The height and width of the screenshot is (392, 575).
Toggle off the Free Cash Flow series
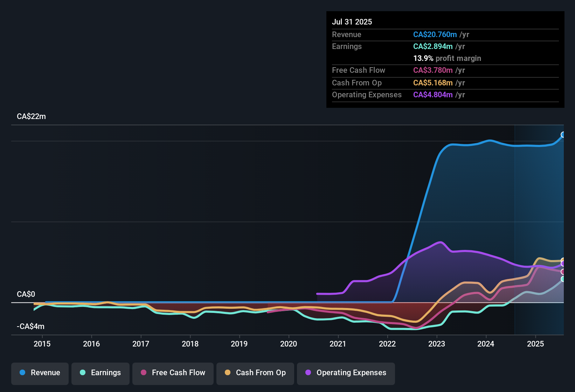tap(173, 373)
